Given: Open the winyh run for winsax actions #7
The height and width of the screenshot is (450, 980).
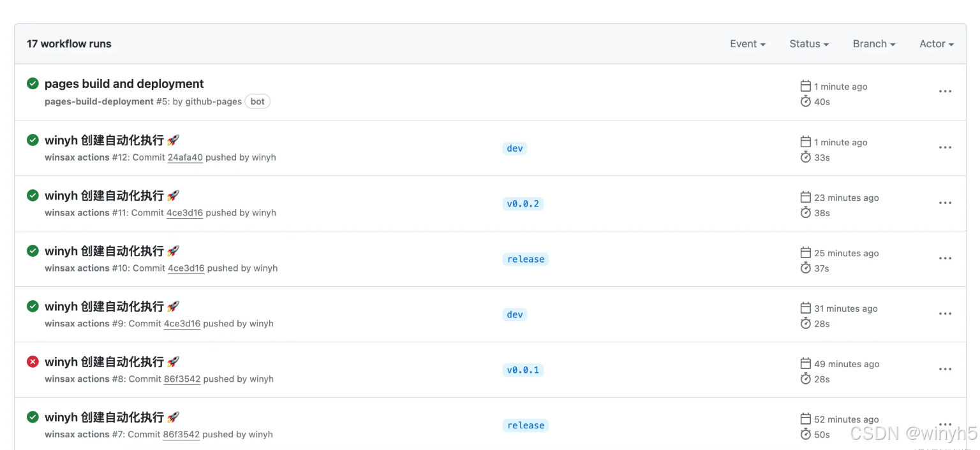Looking at the screenshot, I should pyautogui.click(x=112, y=417).
